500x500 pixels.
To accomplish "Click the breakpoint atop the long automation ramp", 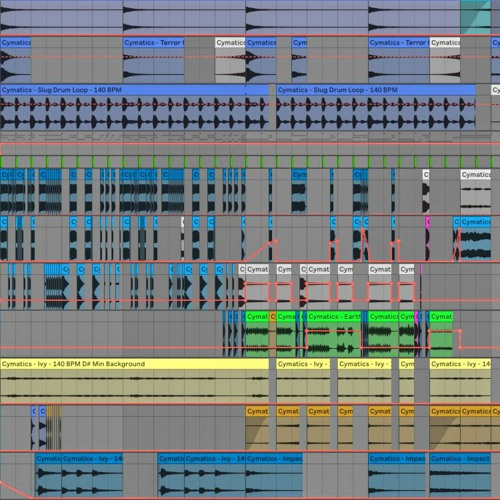I will point(276,240).
